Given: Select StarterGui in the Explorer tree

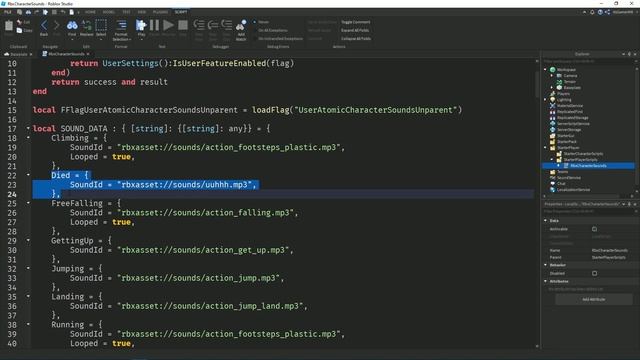Looking at the screenshot, I should pos(565,136).
